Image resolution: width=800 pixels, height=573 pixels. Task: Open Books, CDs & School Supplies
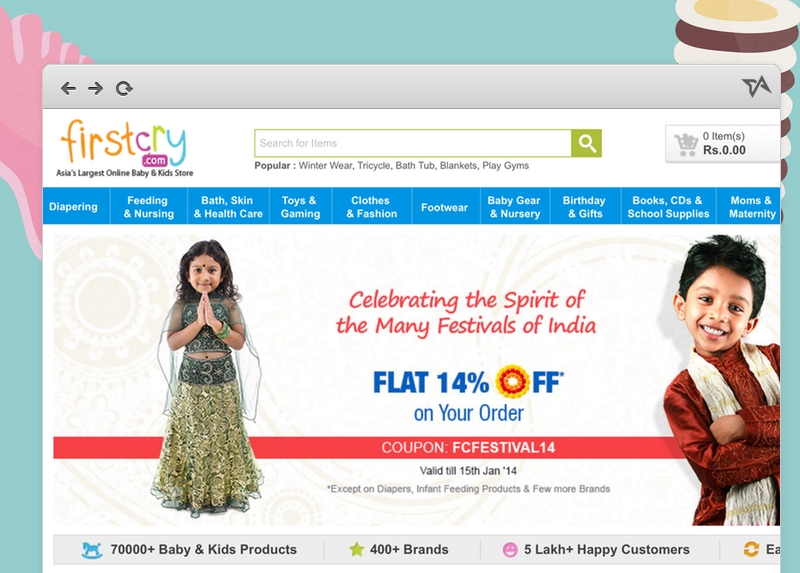668,207
